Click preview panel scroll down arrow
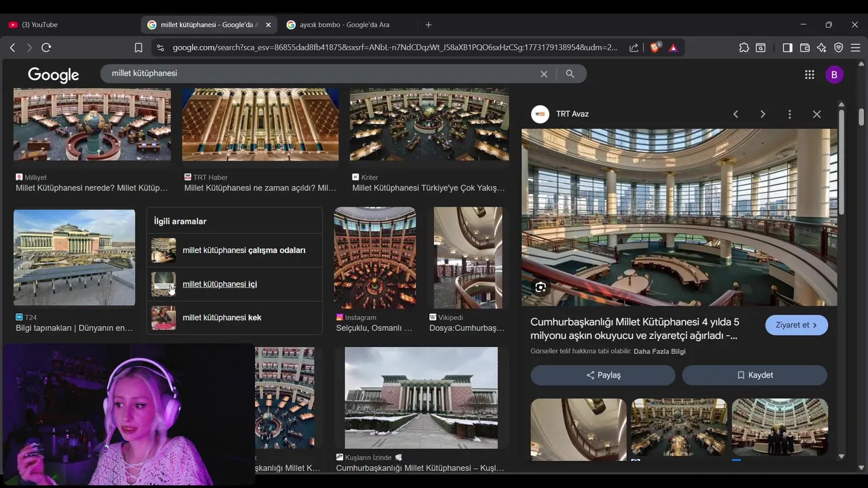Viewport: 868px width, 488px height. (842, 457)
